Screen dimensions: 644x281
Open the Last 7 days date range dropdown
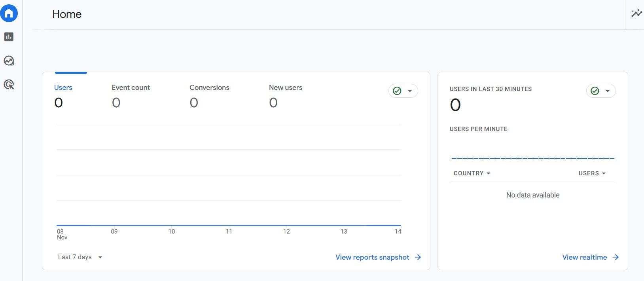80,257
